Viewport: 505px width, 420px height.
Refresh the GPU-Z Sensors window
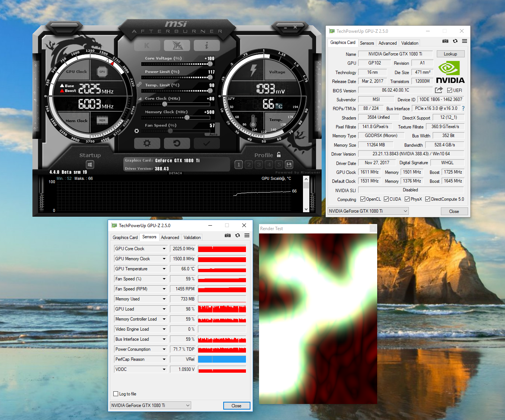(237, 235)
